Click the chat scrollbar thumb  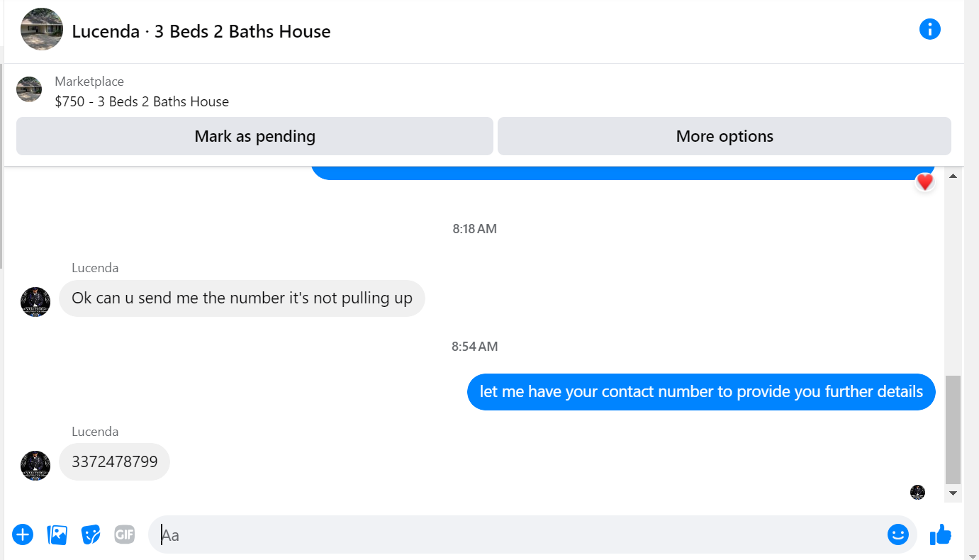pyautogui.click(x=953, y=430)
